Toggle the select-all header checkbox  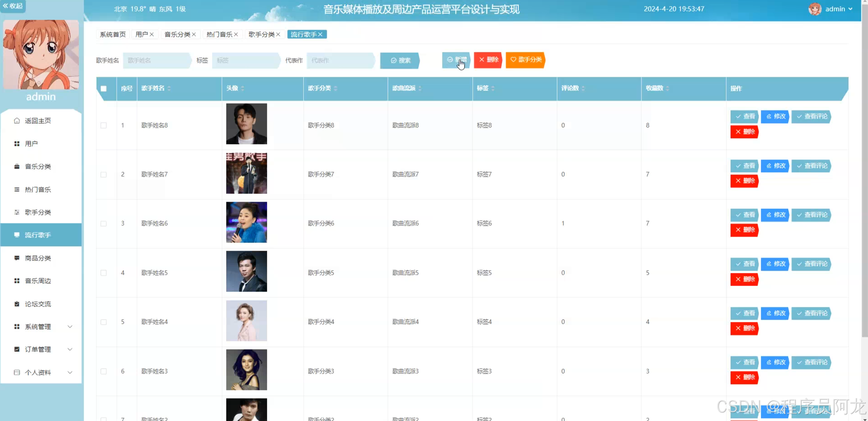click(x=104, y=89)
